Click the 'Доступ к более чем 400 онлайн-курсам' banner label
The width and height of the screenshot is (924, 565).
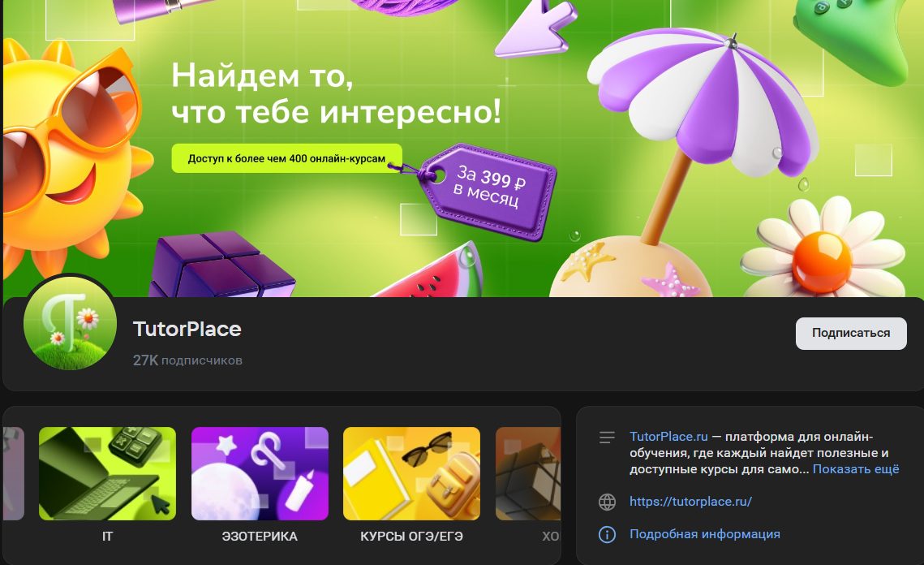click(x=286, y=159)
